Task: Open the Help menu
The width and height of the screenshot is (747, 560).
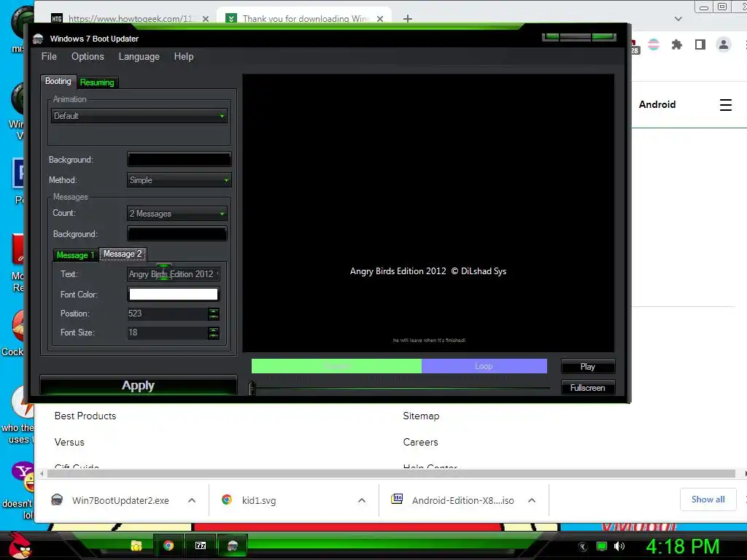Action: [184, 57]
